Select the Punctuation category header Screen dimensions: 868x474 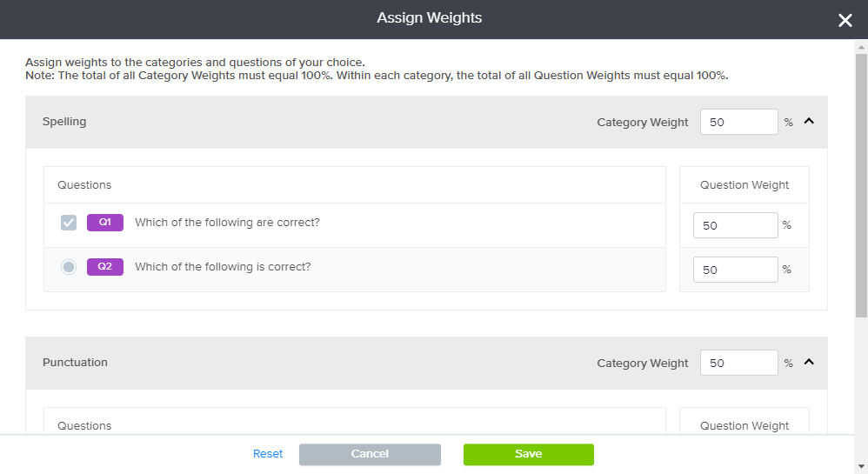(75, 363)
